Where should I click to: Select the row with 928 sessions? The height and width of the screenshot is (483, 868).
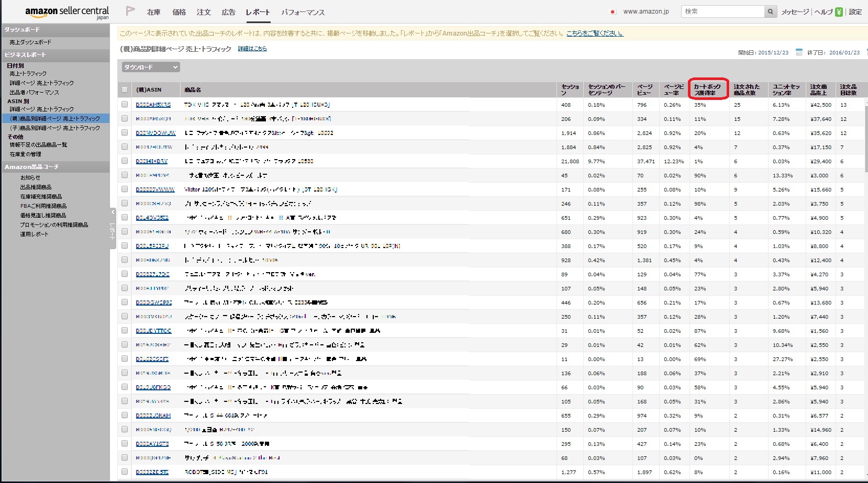pyautogui.click(x=125, y=260)
